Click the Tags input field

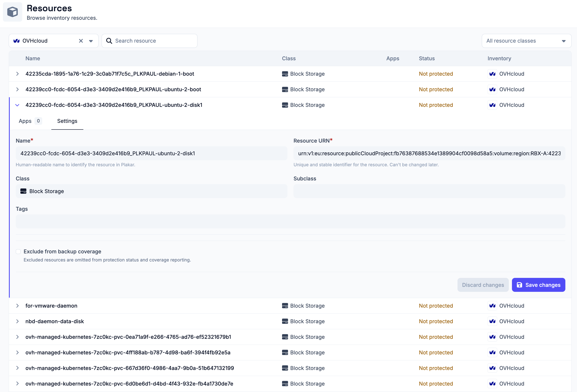tap(291, 221)
